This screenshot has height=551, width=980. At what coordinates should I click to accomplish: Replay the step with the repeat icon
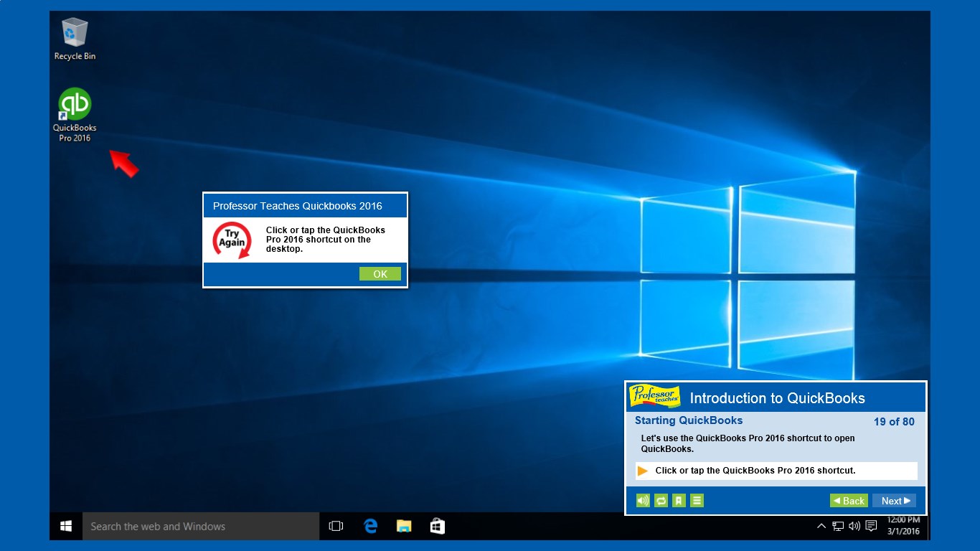[661, 501]
